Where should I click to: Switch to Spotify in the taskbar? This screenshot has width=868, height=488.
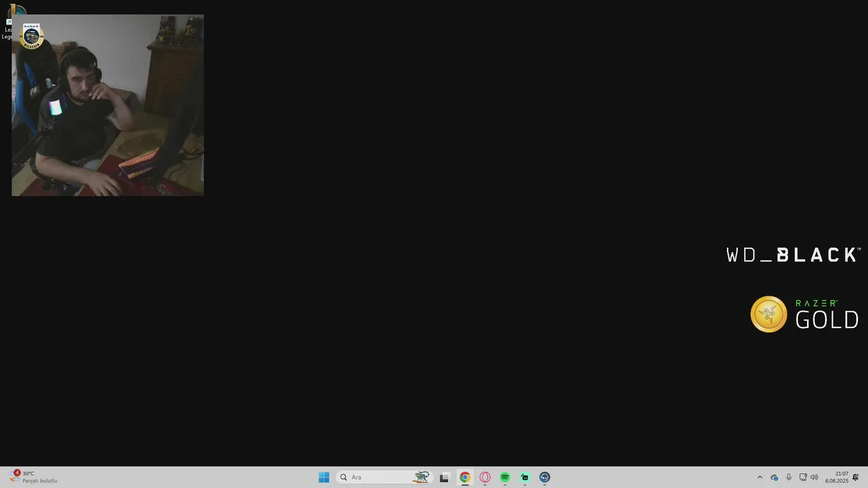coord(505,477)
